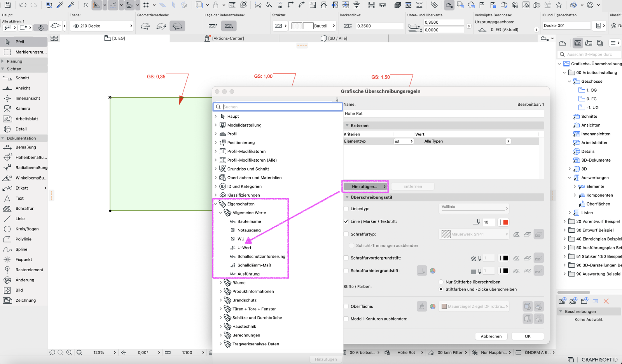Click the save icon in top toolbar

(x=8, y=5)
